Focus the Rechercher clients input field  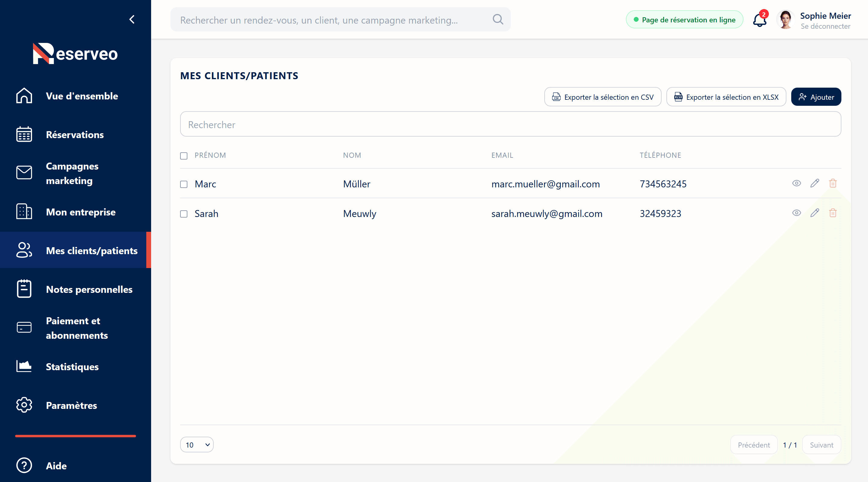510,124
